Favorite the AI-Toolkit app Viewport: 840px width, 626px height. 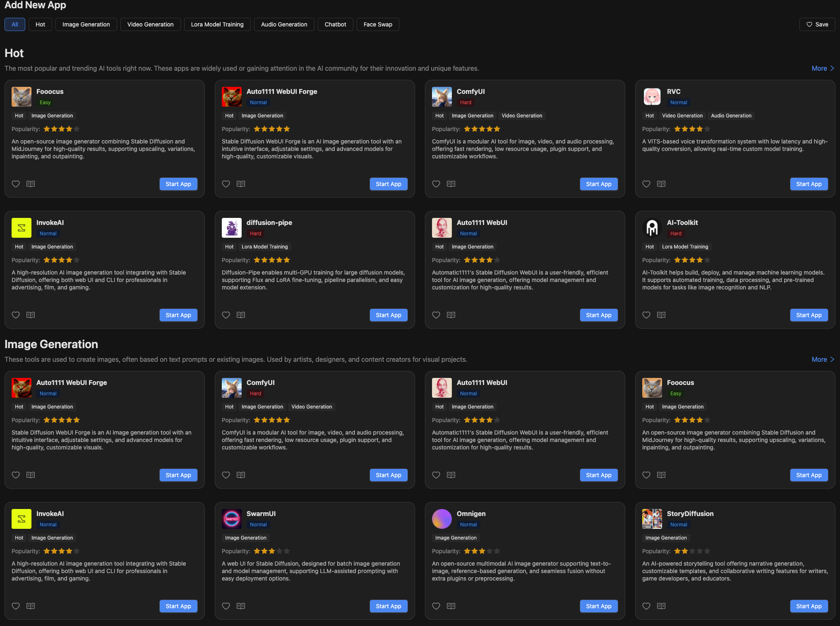tap(646, 315)
